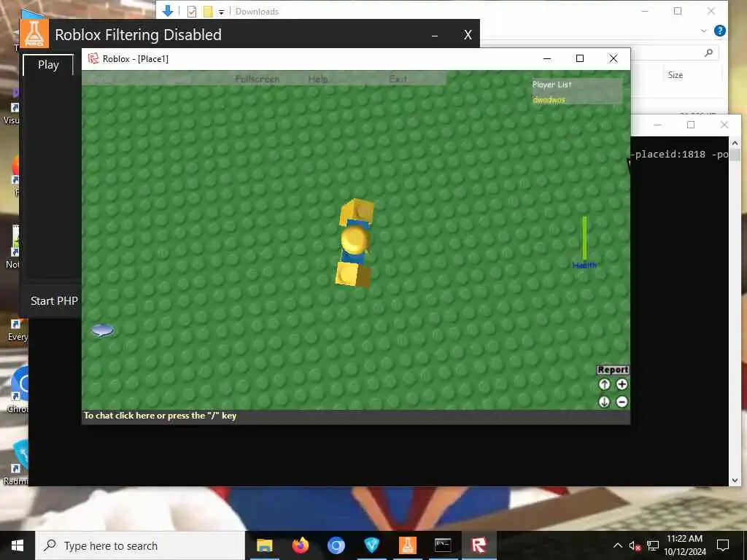The image size is (747, 560).
Task: Close the Roblox Filtering Disabled launcher
Action: tap(468, 35)
